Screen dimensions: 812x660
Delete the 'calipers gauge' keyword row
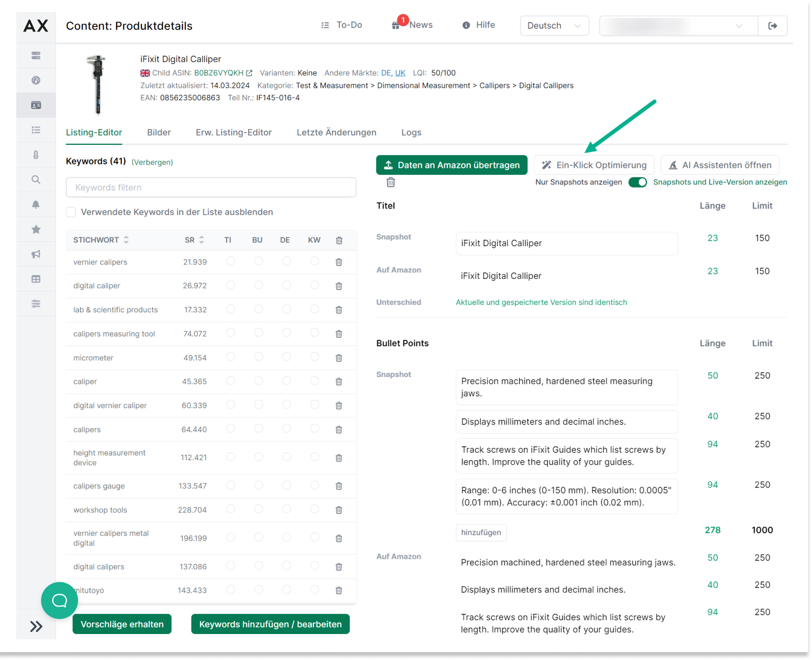point(339,486)
